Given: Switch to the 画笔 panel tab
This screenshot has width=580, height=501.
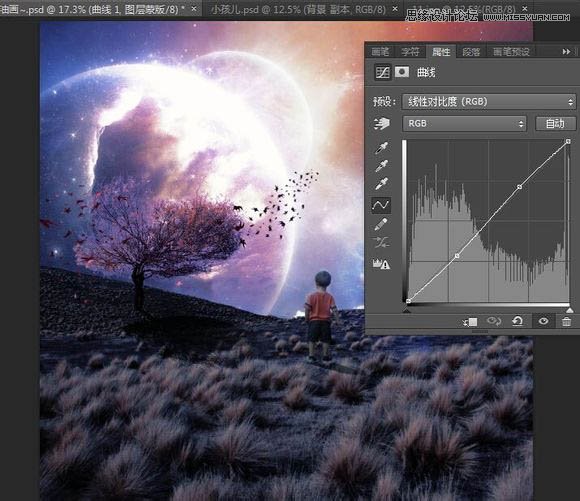Looking at the screenshot, I should point(380,52).
